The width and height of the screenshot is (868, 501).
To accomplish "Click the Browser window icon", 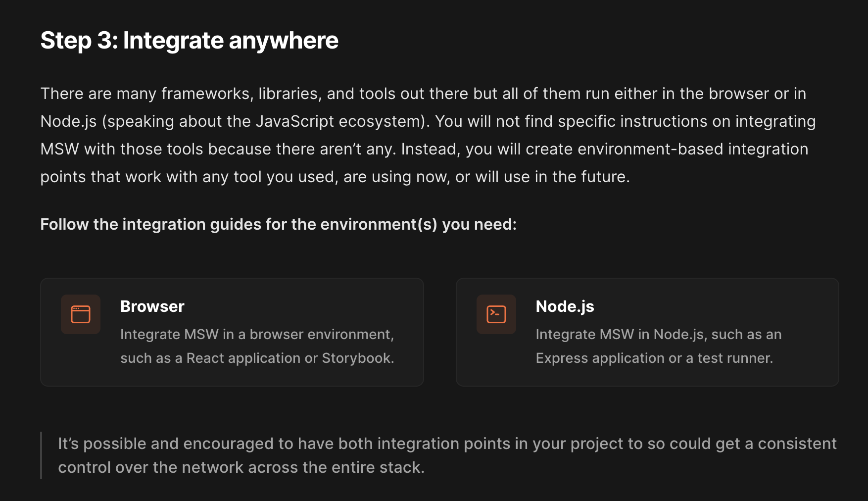I will [81, 314].
